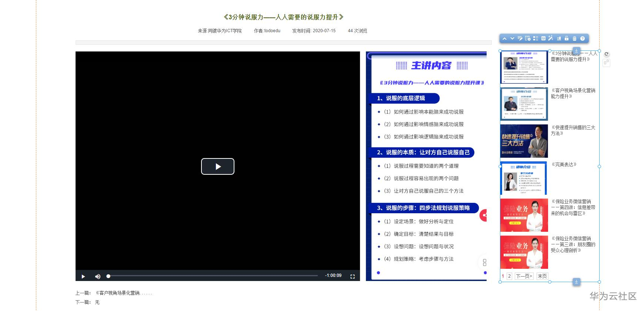Open the list layout icon in module toolbar

click(535, 39)
